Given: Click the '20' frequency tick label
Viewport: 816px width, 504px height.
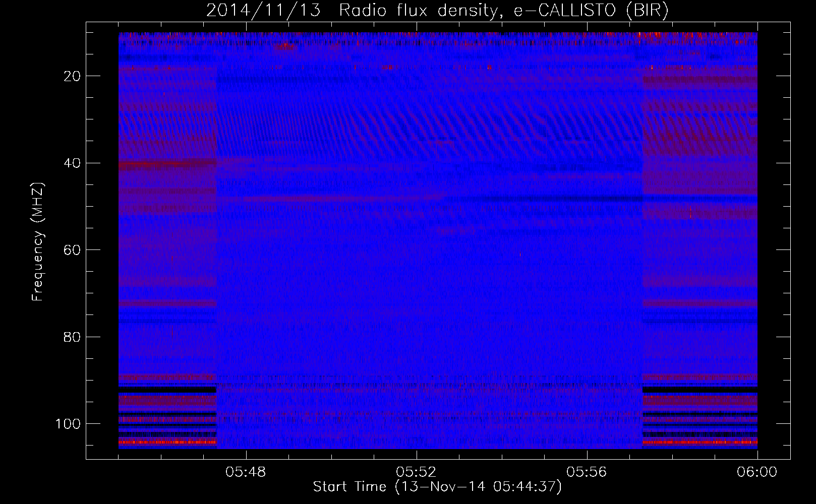Looking at the screenshot, I should coord(73,76).
